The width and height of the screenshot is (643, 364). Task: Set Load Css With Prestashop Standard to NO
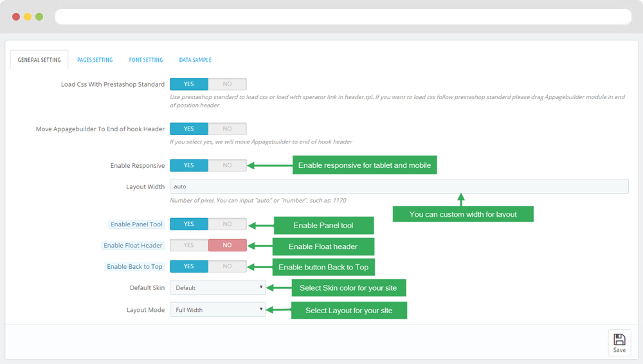coord(227,84)
